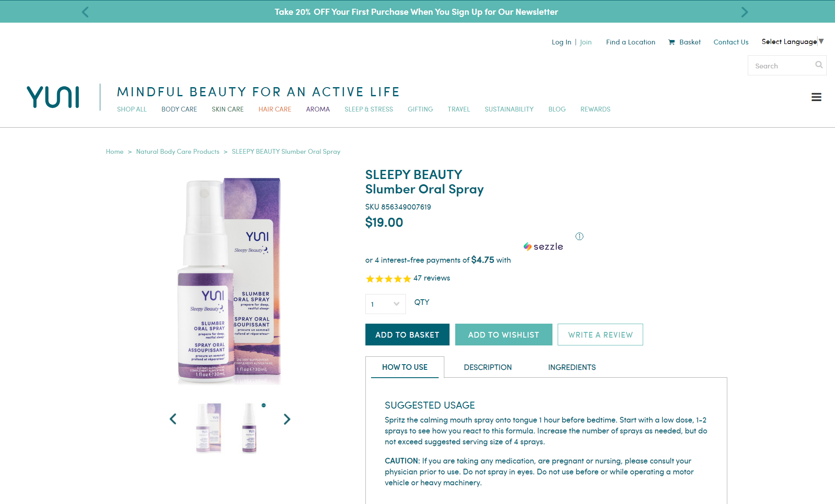Screen dimensions: 835x504
Task: Open the QTY quantity dropdown
Action: [x=385, y=304]
